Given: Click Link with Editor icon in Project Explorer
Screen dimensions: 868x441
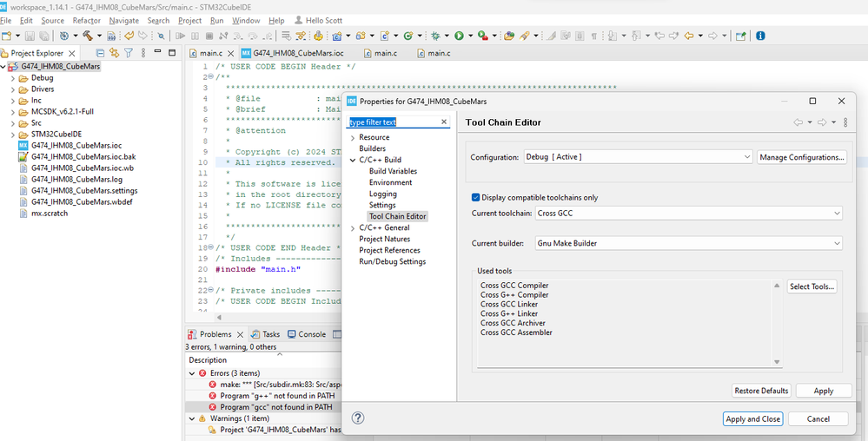Looking at the screenshot, I should pyautogui.click(x=113, y=53).
